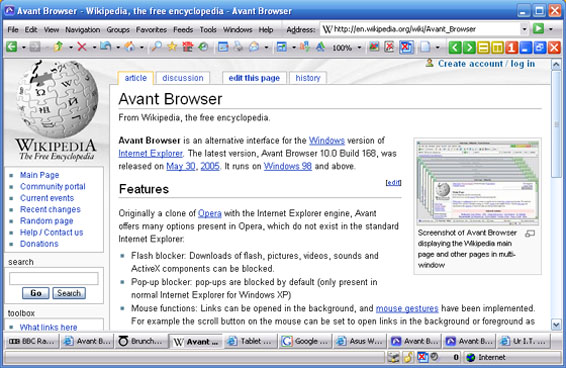Image resolution: width=566 pixels, height=368 pixels.
Task: Open History with the clock icon
Action: (x=203, y=47)
